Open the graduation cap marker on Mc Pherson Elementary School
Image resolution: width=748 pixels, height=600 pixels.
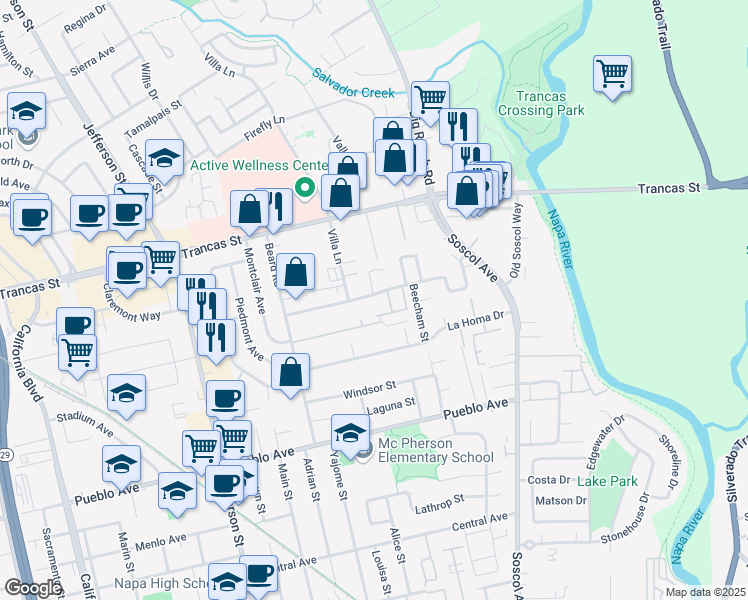350,434
